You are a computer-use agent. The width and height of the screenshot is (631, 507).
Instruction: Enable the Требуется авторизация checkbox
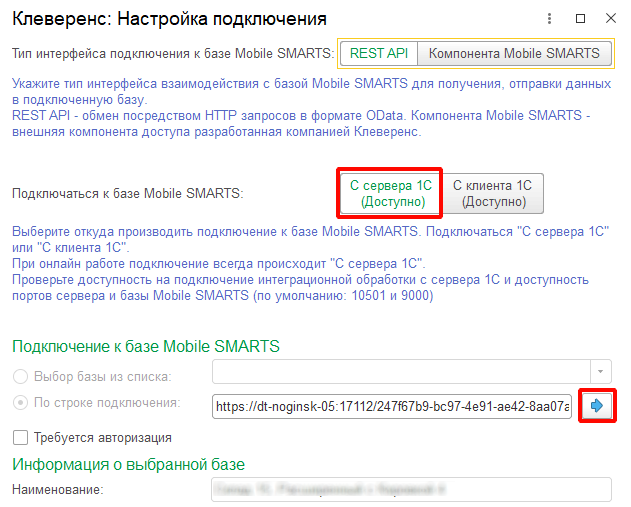(x=21, y=437)
